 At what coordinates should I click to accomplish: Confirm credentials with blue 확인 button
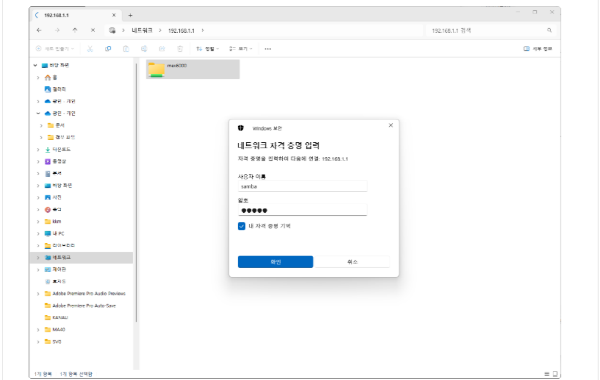[276, 262]
